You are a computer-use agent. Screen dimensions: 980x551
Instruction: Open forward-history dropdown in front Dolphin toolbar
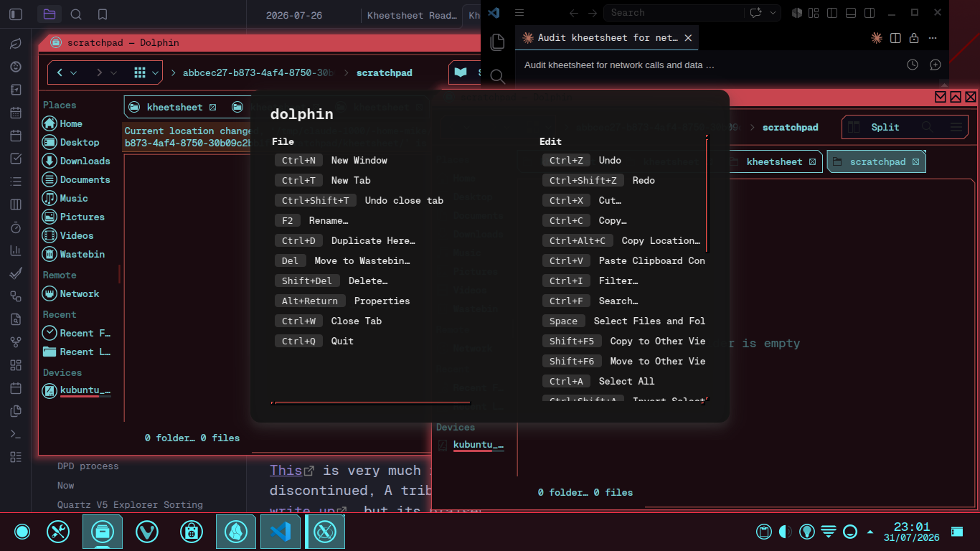point(113,72)
